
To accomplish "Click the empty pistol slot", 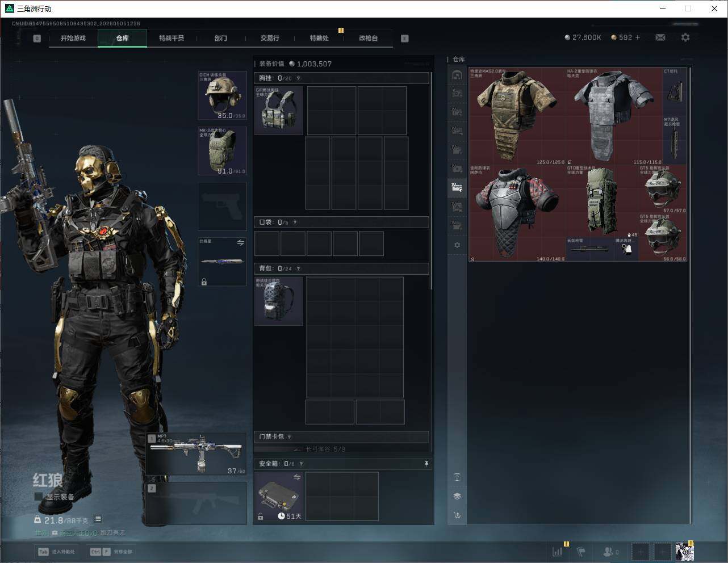I will [x=222, y=207].
